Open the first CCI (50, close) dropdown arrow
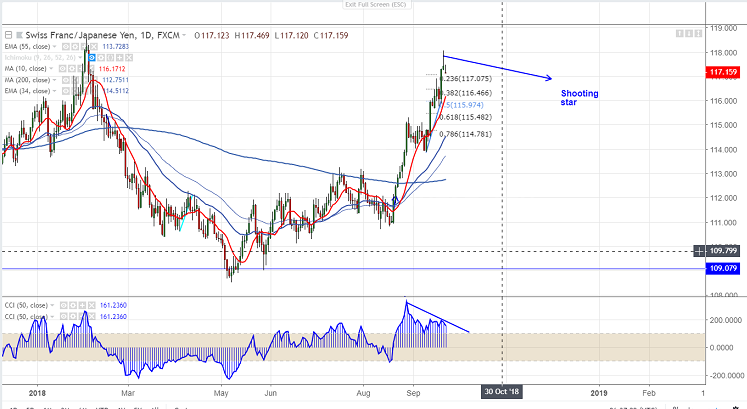This screenshot has height=409, width=747. coord(52,305)
